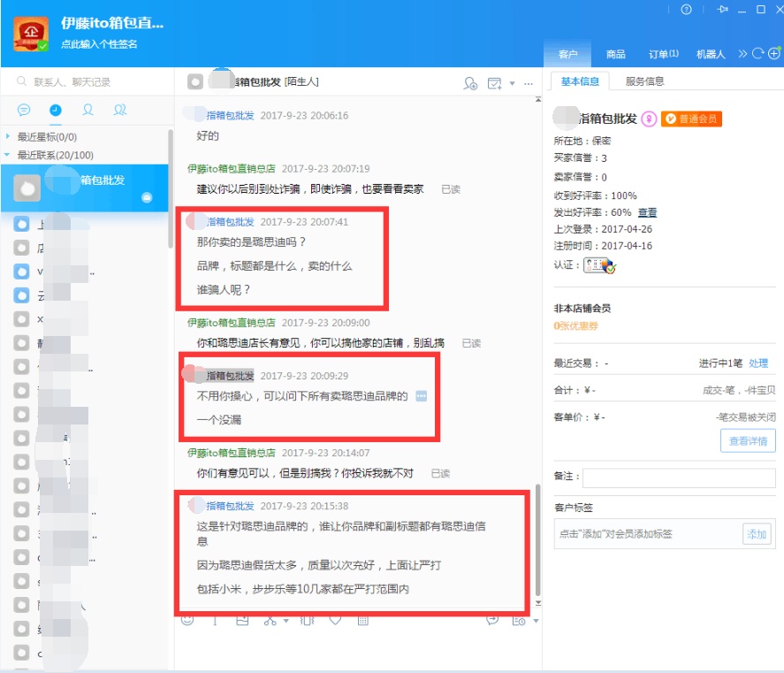Viewport: 784px width, 673px height.
Task: Open the help icon in title bar
Action: [687, 10]
